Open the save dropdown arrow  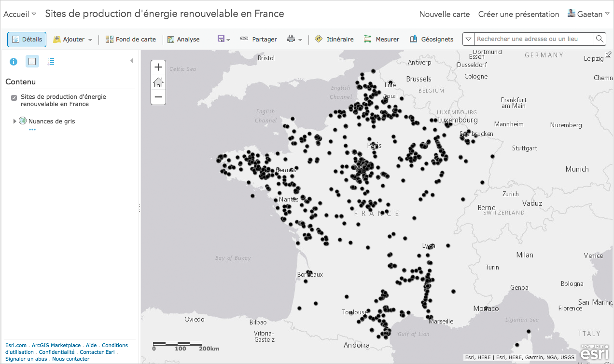229,40
